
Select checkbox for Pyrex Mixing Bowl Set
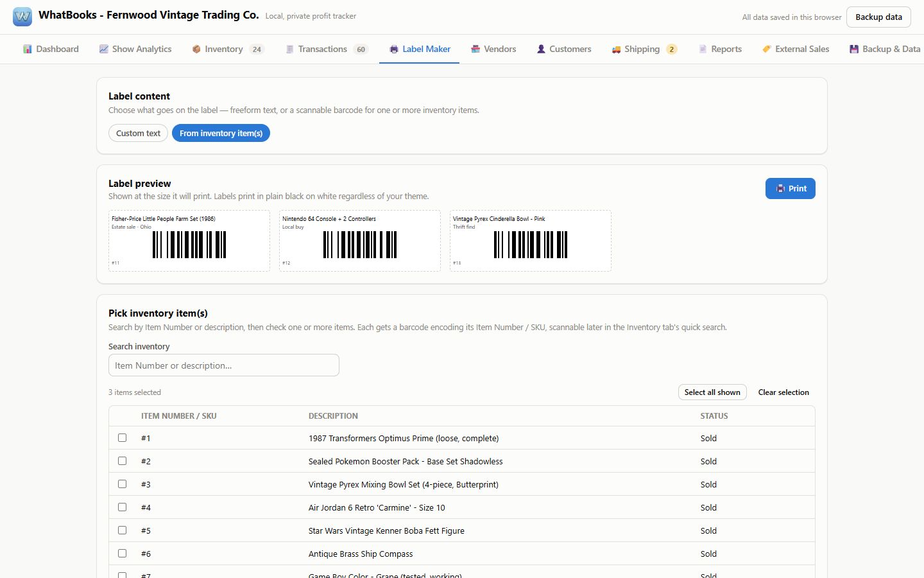point(123,484)
